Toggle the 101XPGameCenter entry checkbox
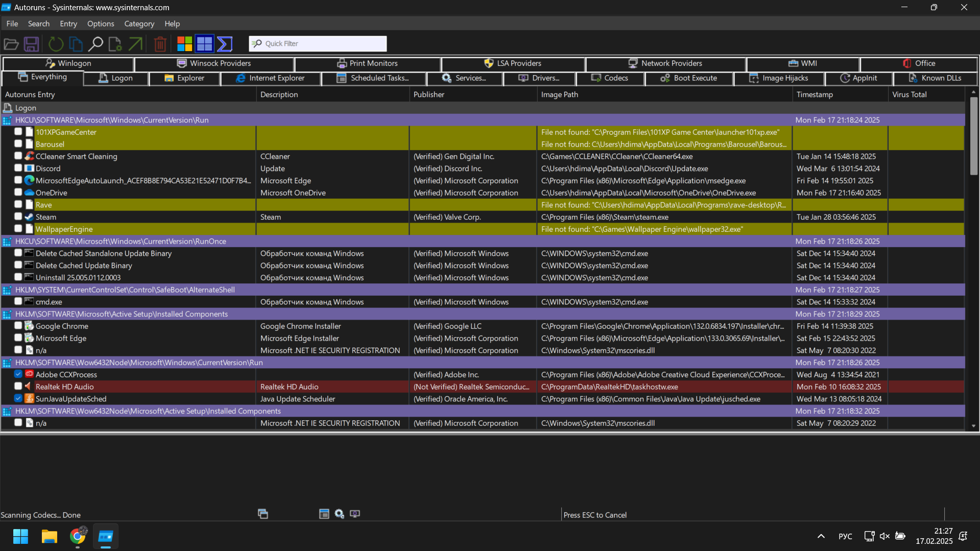Viewport: 980px width, 551px height. pos(18,132)
